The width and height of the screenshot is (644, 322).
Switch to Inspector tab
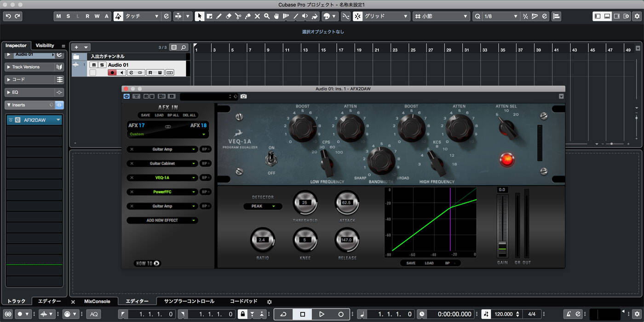click(16, 46)
